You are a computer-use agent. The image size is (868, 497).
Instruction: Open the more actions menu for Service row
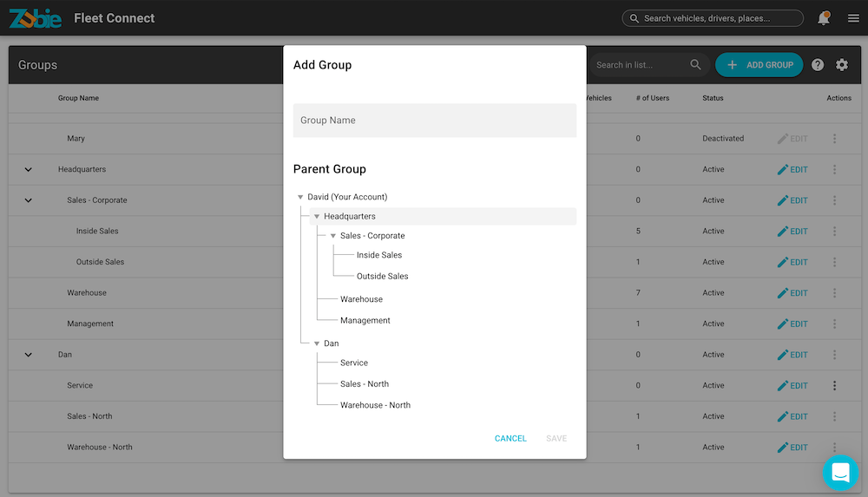[x=835, y=385]
